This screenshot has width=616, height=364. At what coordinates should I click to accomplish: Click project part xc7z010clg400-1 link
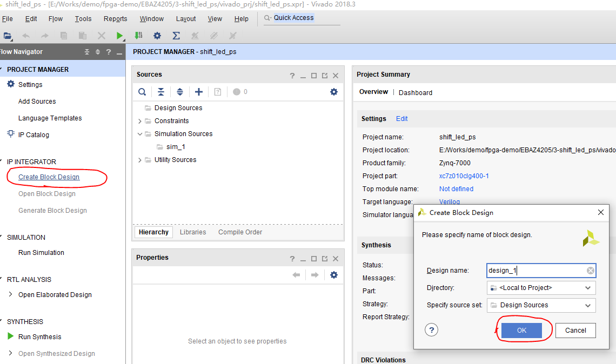tap(464, 176)
